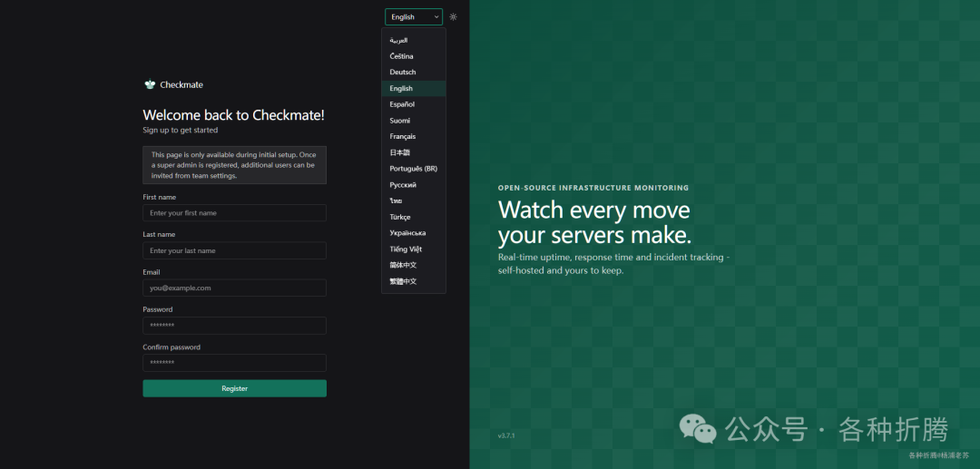Click 'OPEN-SOURCE INFRASTRUCTURE MONITORING' caption

tap(593, 188)
